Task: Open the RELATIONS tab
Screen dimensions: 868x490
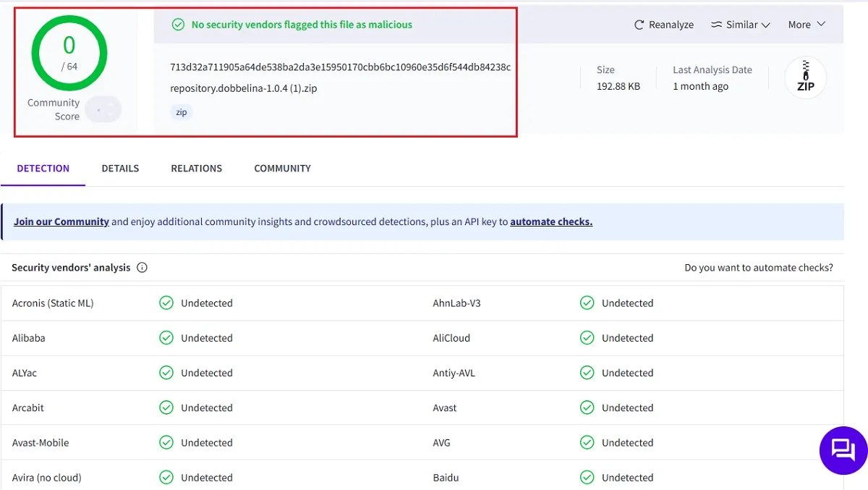Action: click(x=196, y=169)
